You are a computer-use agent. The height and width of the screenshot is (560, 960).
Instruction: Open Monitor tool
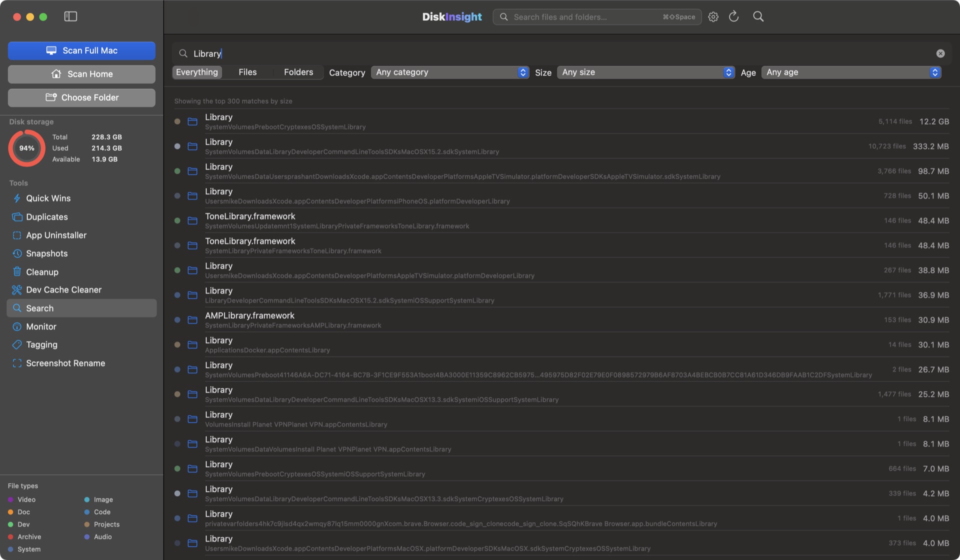point(81,326)
